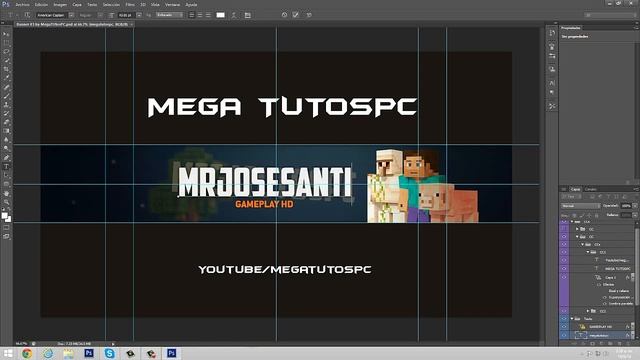640x360 pixels.
Task: Select the History Brush tool
Action: click(x=6, y=113)
